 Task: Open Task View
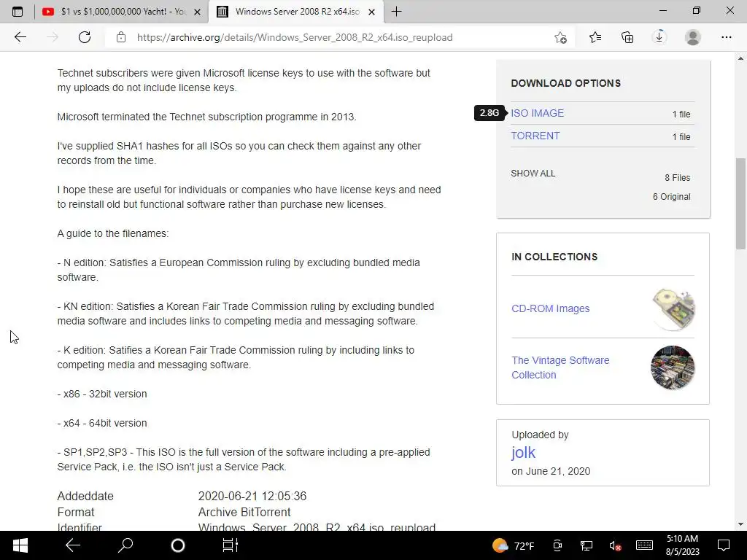pos(230,545)
